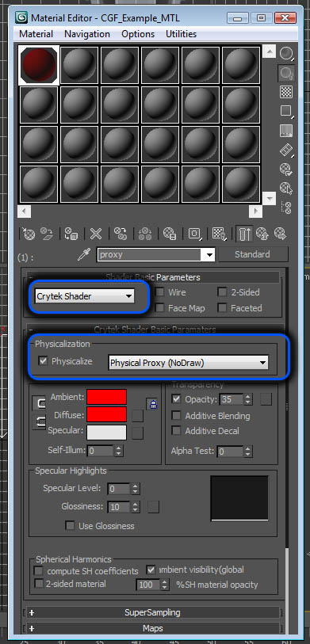Image resolution: width=310 pixels, height=644 pixels.
Task: Toggle the Opacity checkbox
Action: (176, 399)
